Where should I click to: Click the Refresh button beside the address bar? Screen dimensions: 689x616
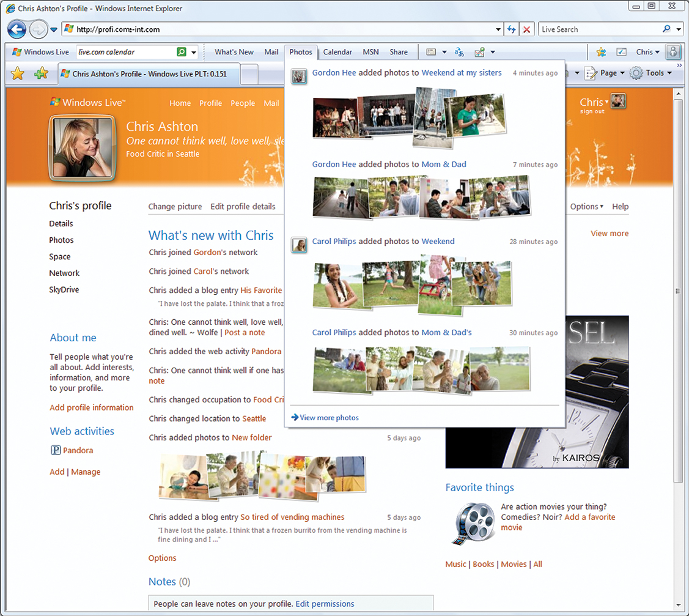point(511,29)
